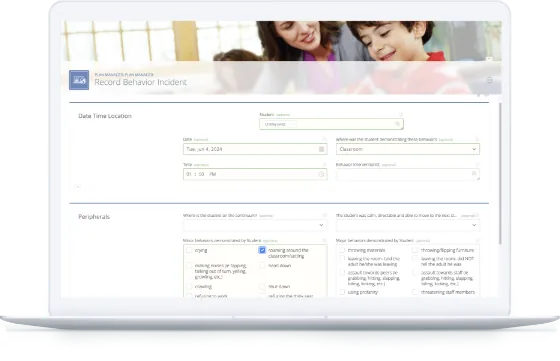Click the blue Plan Manager app logo
The width and height of the screenshot is (560, 361).
pyautogui.click(x=79, y=80)
